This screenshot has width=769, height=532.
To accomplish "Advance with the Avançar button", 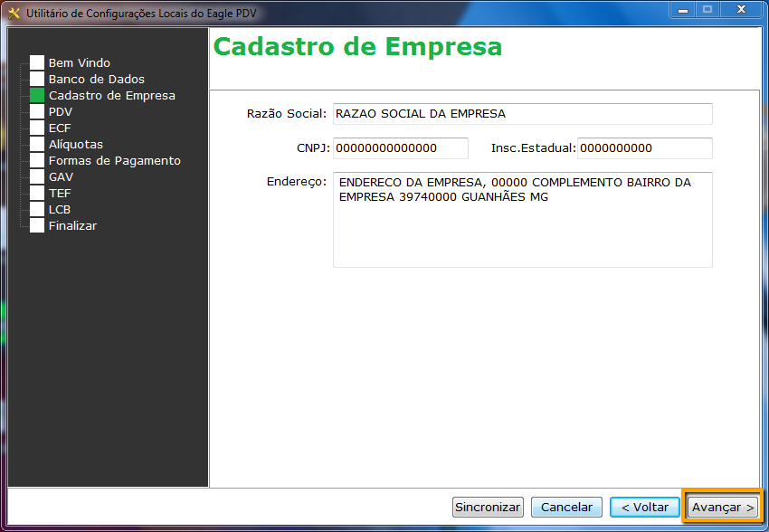I will coord(723,507).
